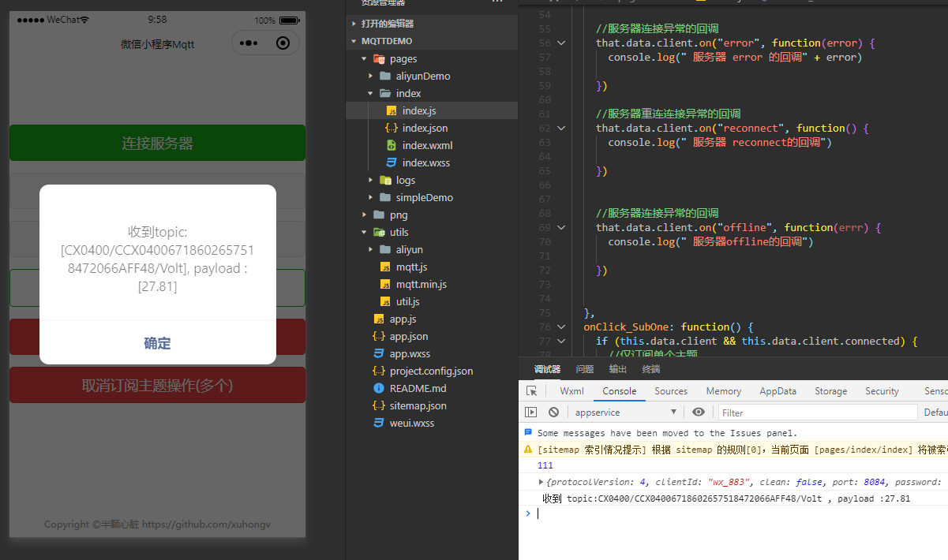The width and height of the screenshot is (948, 560).
Task: Switch to the 调试器 tab
Action: point(547,369)
